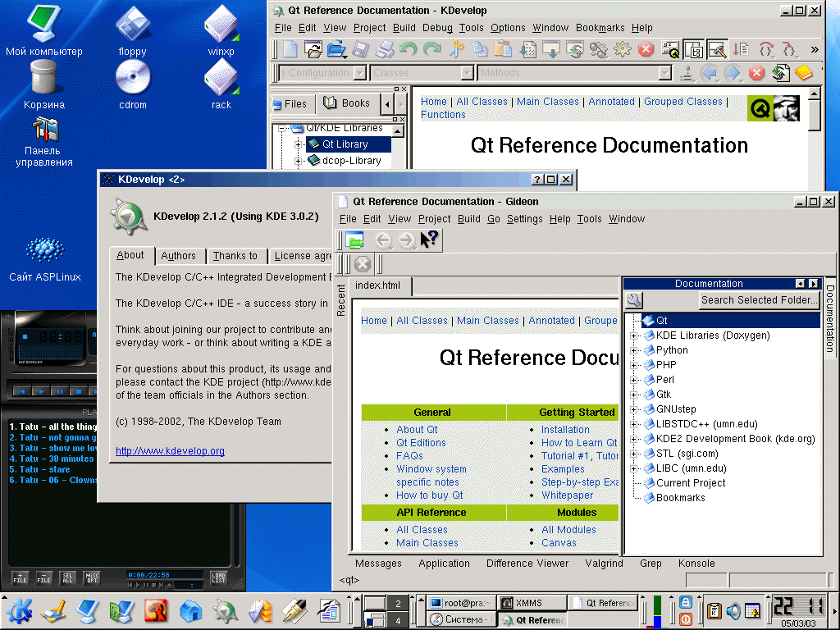Viewport: 840px width, 630px height.
Task: Click the vertical scrollbar of KDevelop documentation view
Action: tap(815, 115)
